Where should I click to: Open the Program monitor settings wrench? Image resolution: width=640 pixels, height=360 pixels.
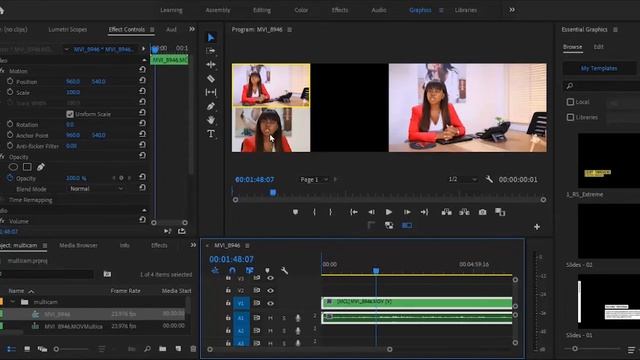489,179
